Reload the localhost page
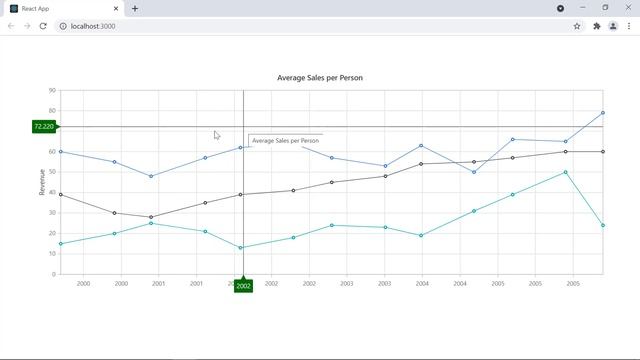The width and height of the screenshot is (640, 360). pyautogui.click(x=43, y=26)
